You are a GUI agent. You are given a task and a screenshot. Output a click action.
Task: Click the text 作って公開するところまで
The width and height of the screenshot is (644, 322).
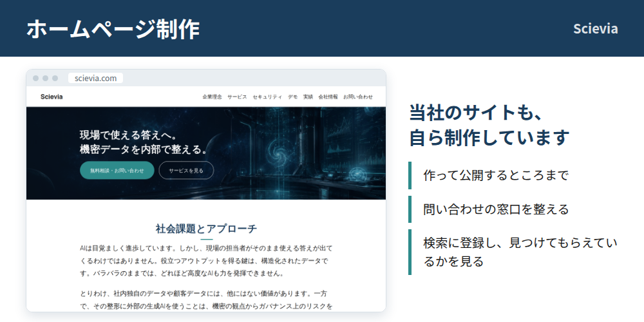[496, 175]
